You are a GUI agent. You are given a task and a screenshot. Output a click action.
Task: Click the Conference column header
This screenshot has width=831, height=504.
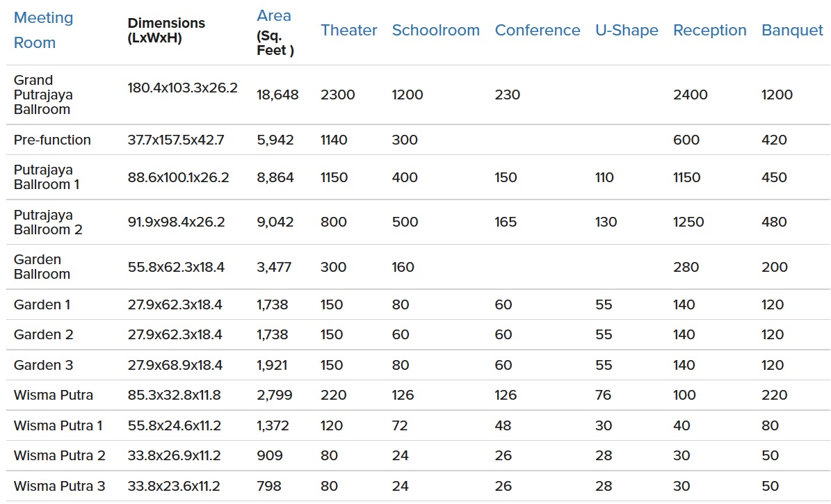[x=537, y=31]
